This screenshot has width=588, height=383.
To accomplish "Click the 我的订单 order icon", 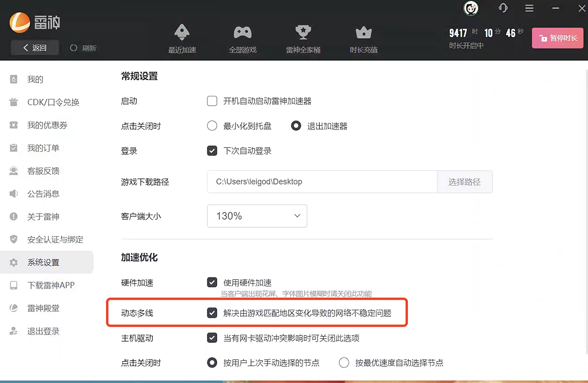I will point(13,148).
